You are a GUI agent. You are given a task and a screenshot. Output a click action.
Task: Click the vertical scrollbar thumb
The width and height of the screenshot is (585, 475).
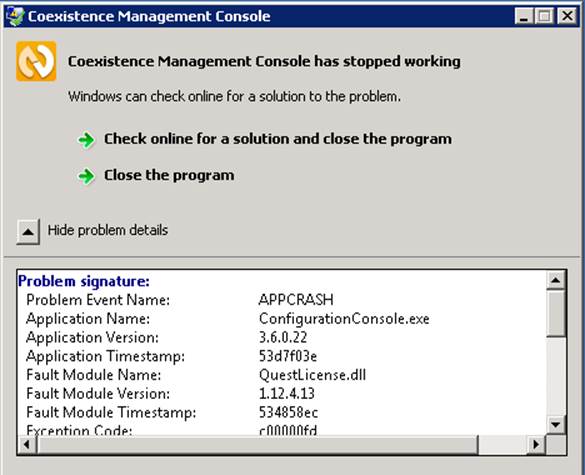[x=556, y=314]
